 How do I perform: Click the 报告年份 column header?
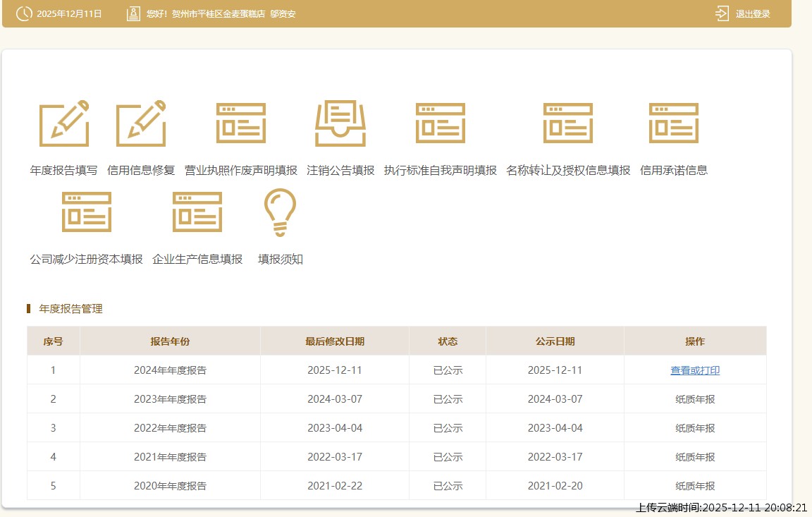[170, 341]
